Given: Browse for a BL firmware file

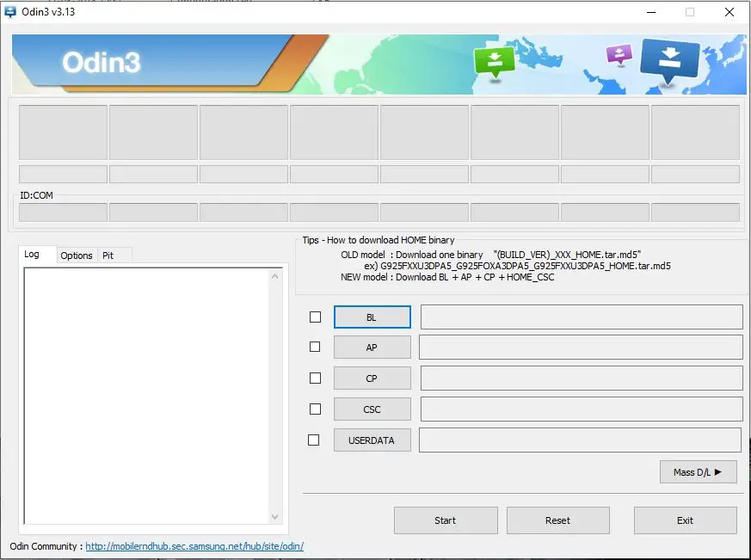Looking at the screenshot, I should (372, 317).
